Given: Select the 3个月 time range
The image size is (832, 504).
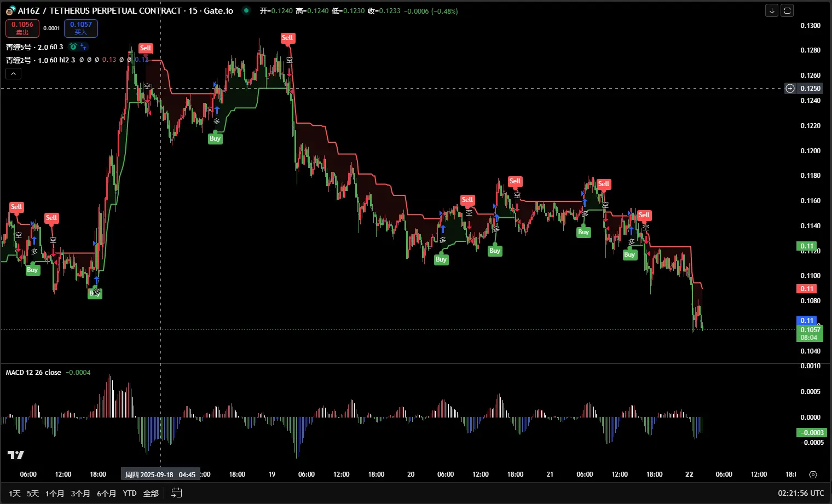Looking at the screenshot, I should coord(80,493).
